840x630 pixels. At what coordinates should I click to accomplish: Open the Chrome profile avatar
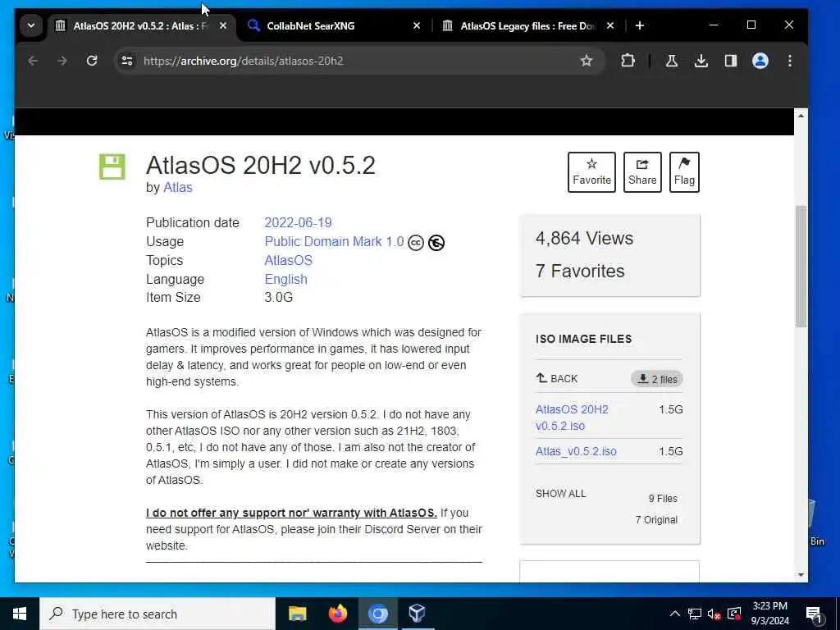pyautogui.click(x=760, y=61)
